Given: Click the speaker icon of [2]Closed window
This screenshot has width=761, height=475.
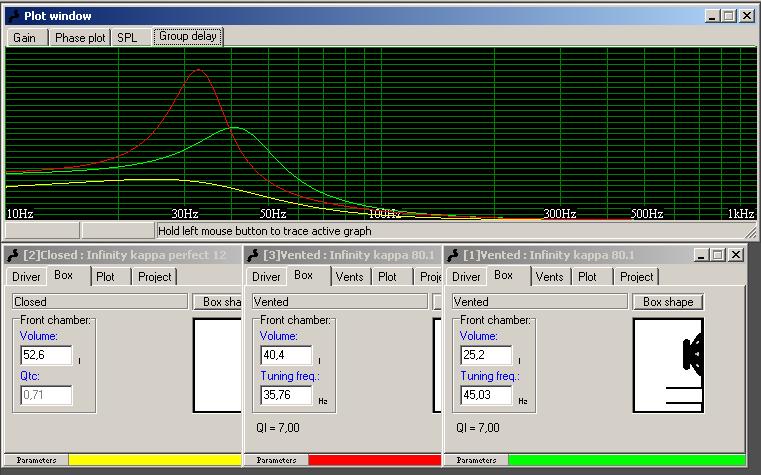Looking at the screenshot, I should (13, 255).
